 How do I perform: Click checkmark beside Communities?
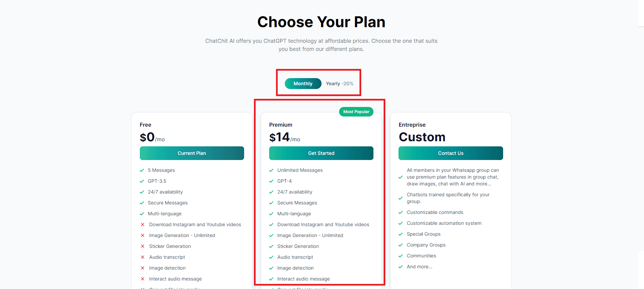point(401,256)
